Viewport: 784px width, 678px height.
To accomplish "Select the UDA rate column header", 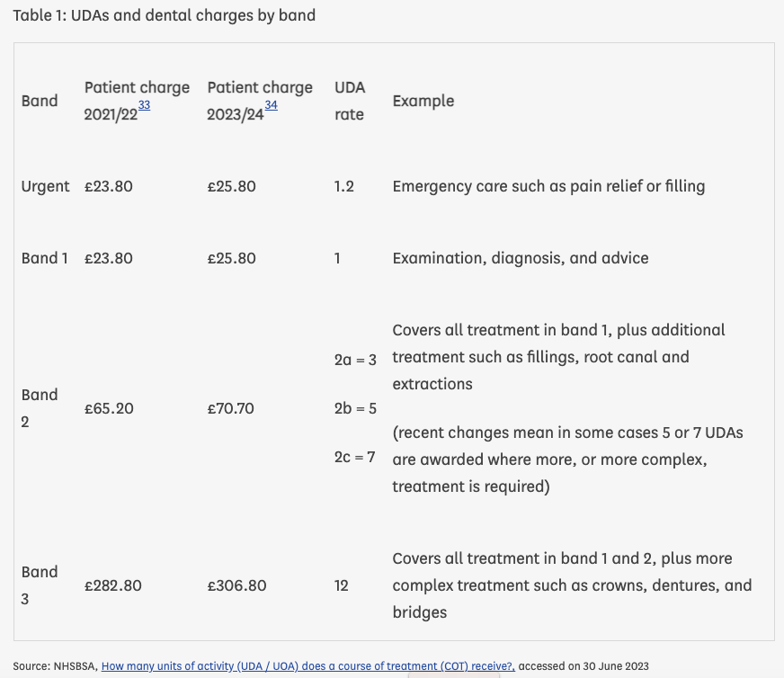I will (349, 101).
